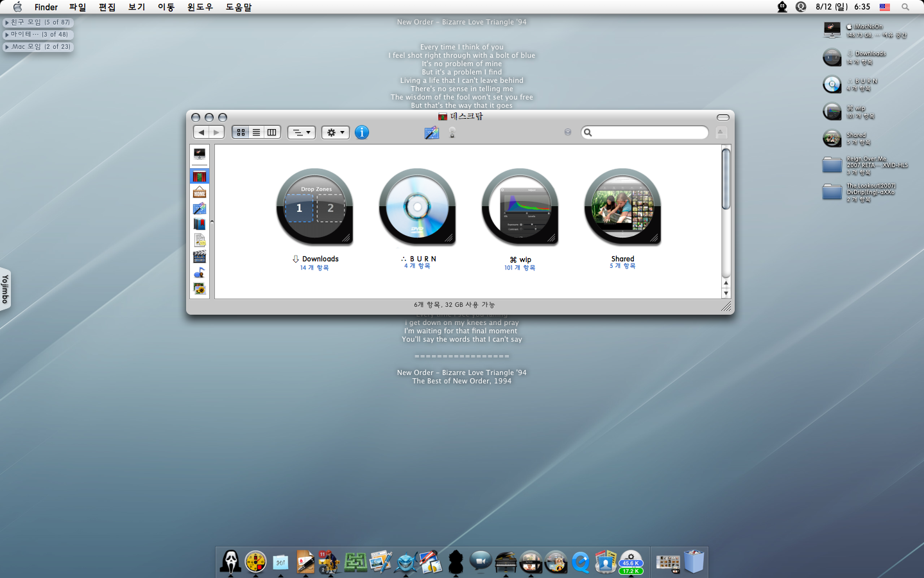
Task: Open the green maze dock icon
Action: tap(355, 562)
